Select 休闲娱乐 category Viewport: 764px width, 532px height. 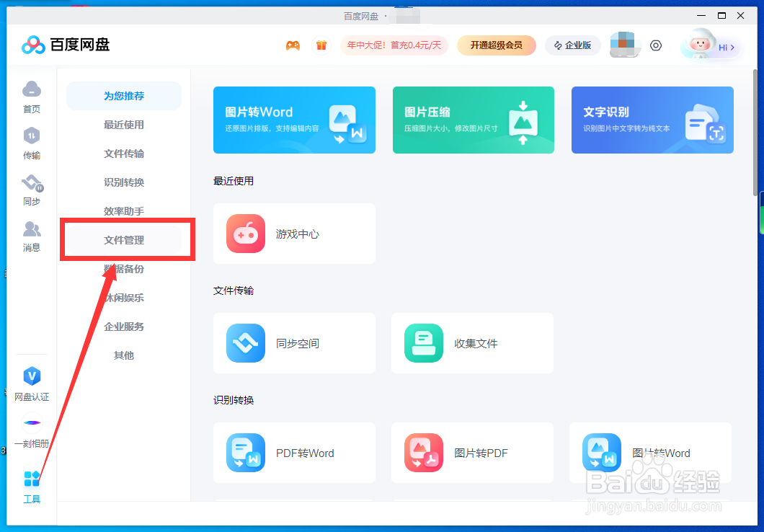click(124, 297)
